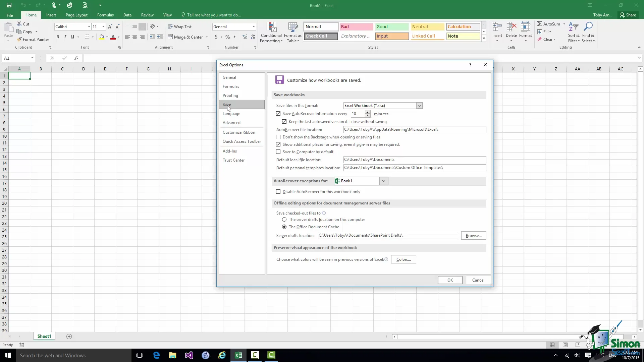Click the Browse button for server drafts

pos(473,236)
